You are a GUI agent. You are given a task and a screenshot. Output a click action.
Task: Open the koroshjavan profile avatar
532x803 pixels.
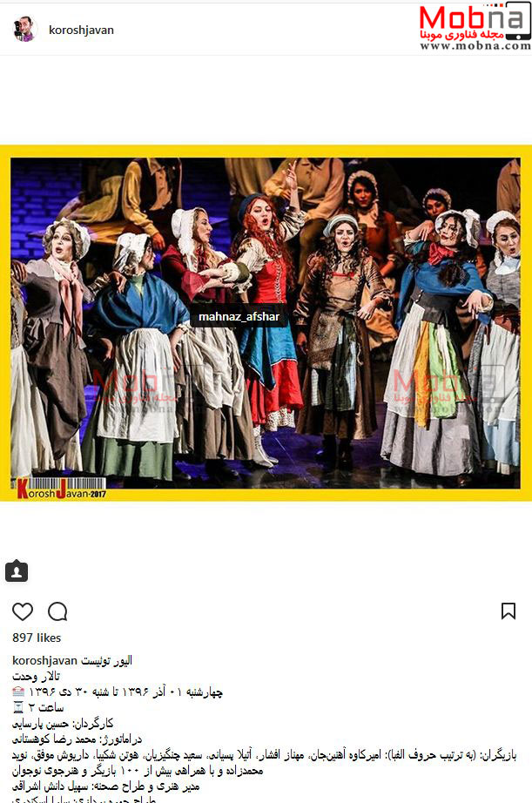click(24, 30)
